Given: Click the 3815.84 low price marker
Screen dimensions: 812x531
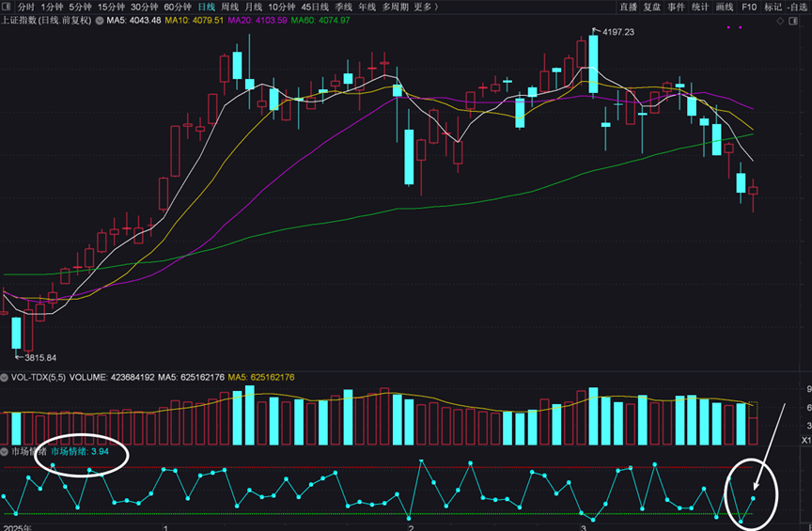Looking at the screenshot, I should point(40,357).
